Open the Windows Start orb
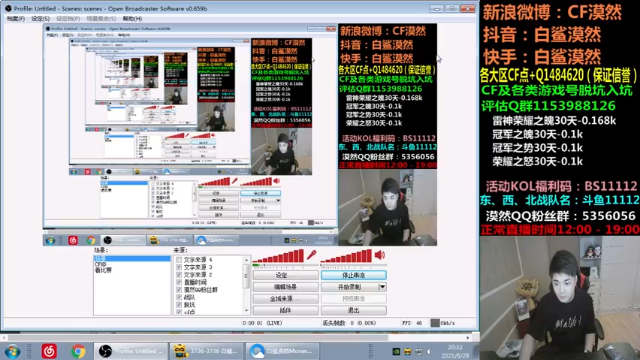 (x=13, y=351)
